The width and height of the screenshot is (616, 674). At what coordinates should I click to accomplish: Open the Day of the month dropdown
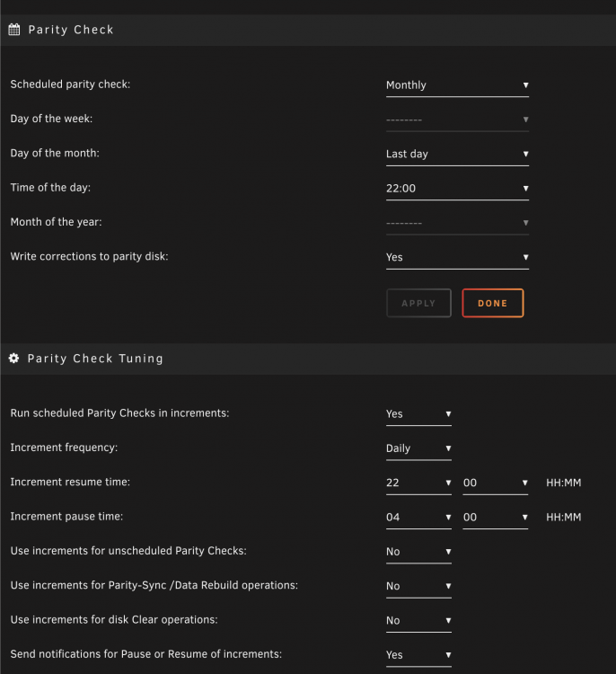click(457, 154)
